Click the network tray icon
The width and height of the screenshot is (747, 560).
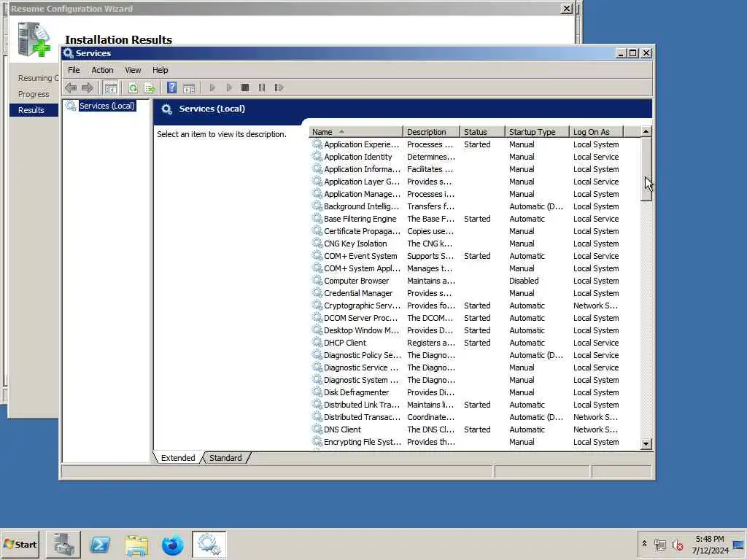point(659,545)
